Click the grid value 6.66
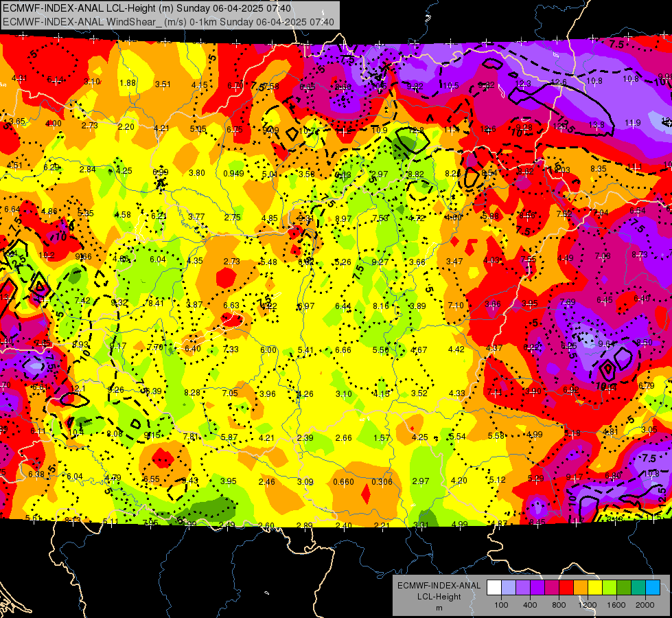 pos(343,350)
